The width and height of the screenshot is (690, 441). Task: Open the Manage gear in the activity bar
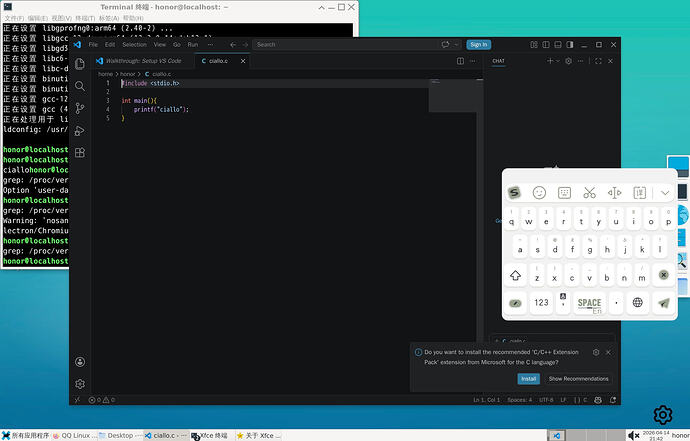click(80, 384)
